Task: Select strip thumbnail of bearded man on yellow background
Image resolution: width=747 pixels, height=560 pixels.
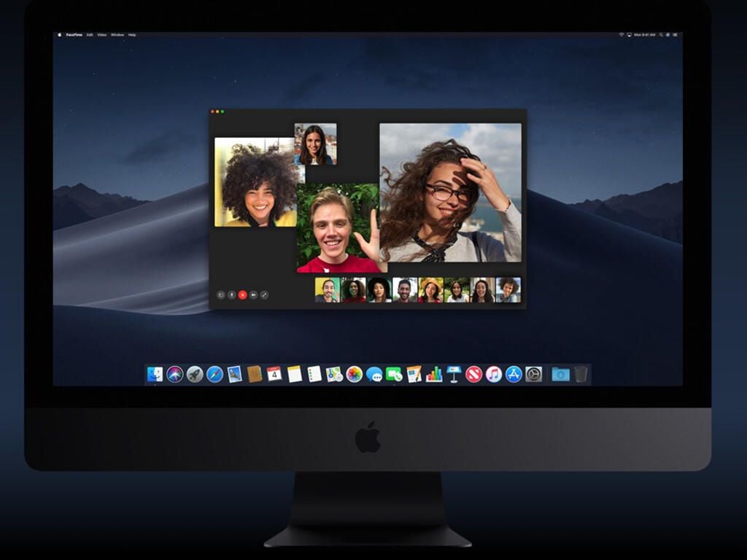Action: (328, 290)
